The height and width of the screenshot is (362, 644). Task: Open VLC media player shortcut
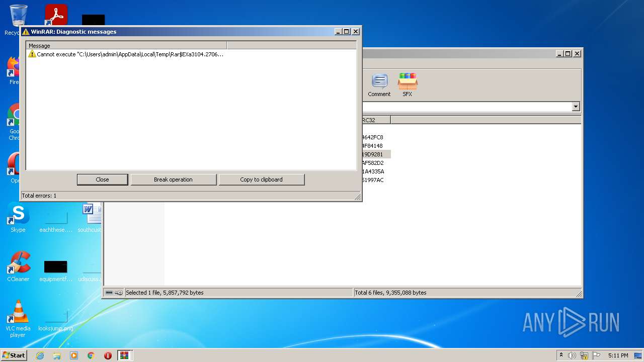pyautogui.click(x=18, y=319)
